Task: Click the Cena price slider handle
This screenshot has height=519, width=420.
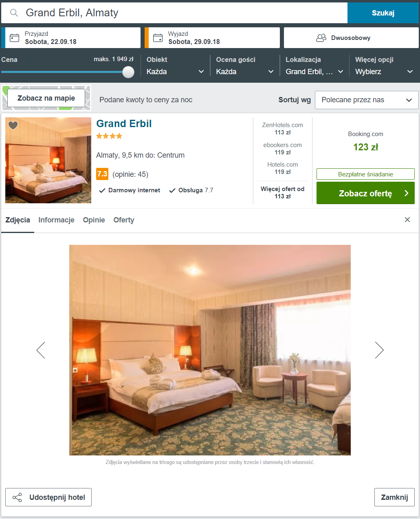Action: (128, 72)
